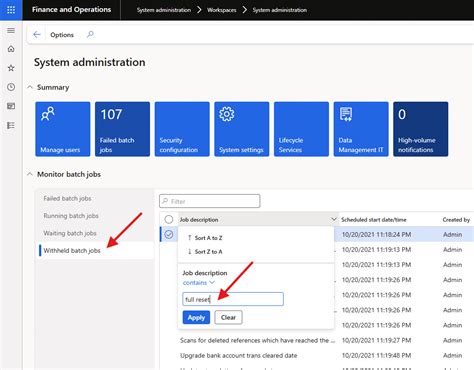This screenshot has width=474, height=370.
Task: Open the Job description column dropdown arrow
Action: coord(333,219)
